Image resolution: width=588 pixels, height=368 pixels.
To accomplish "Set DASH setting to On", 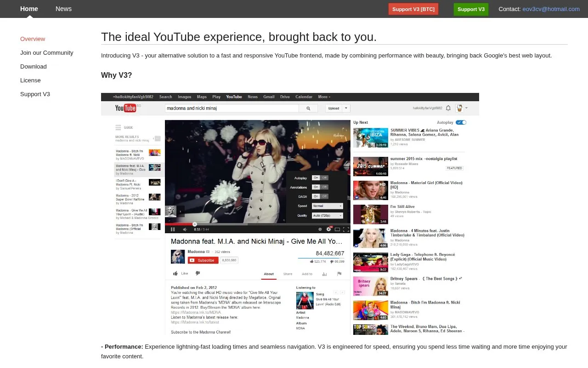I will tap(316, 196).
